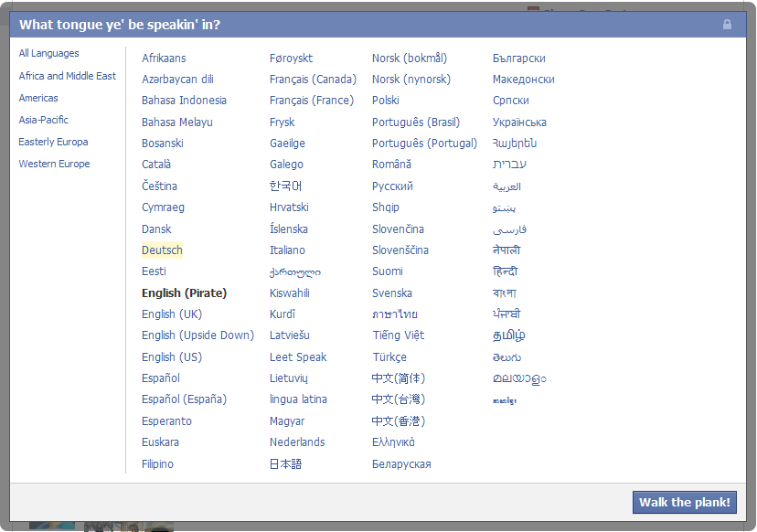
Task: Choose Euskara language
Action: pos(160,442)
